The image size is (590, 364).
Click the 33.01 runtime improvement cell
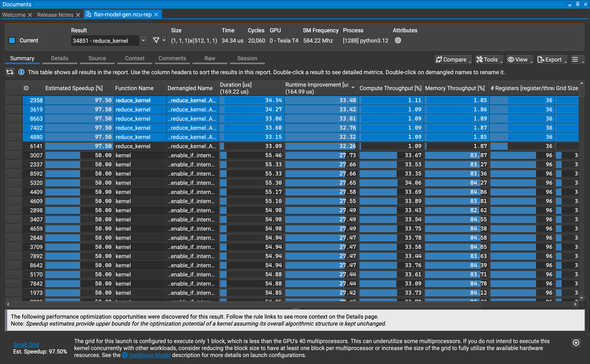(321, 118)
